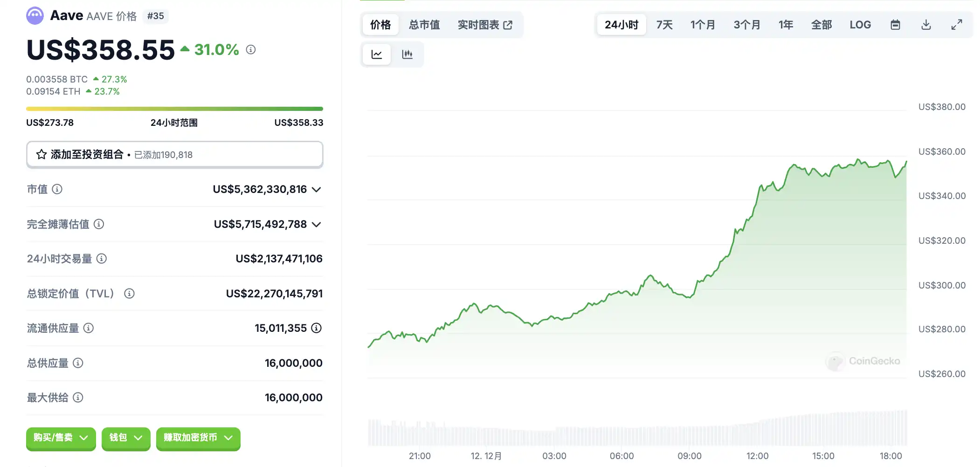
Task: Click the Aave coin logo
Action: coord(35,16)
